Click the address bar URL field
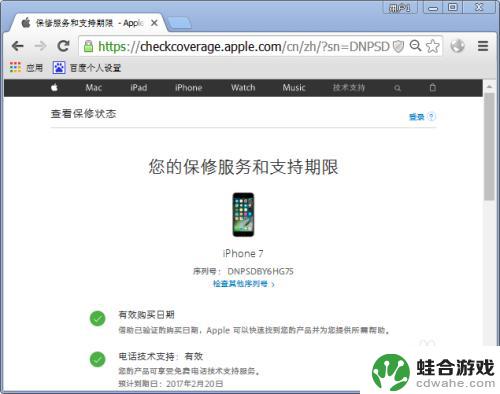 click(243, 47)
